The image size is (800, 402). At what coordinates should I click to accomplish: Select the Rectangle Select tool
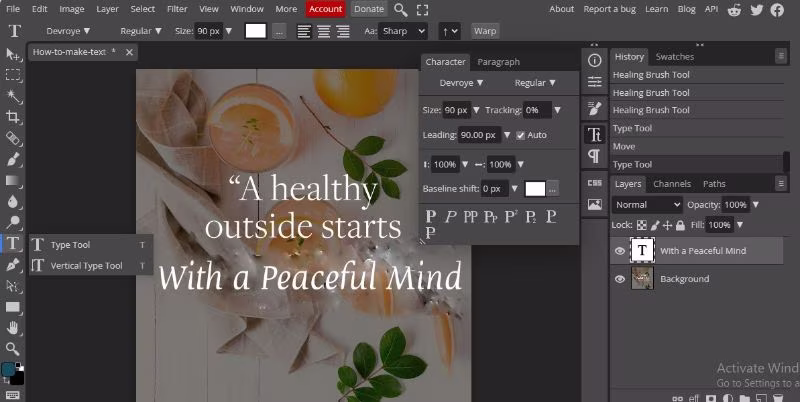tap(13, 75)
